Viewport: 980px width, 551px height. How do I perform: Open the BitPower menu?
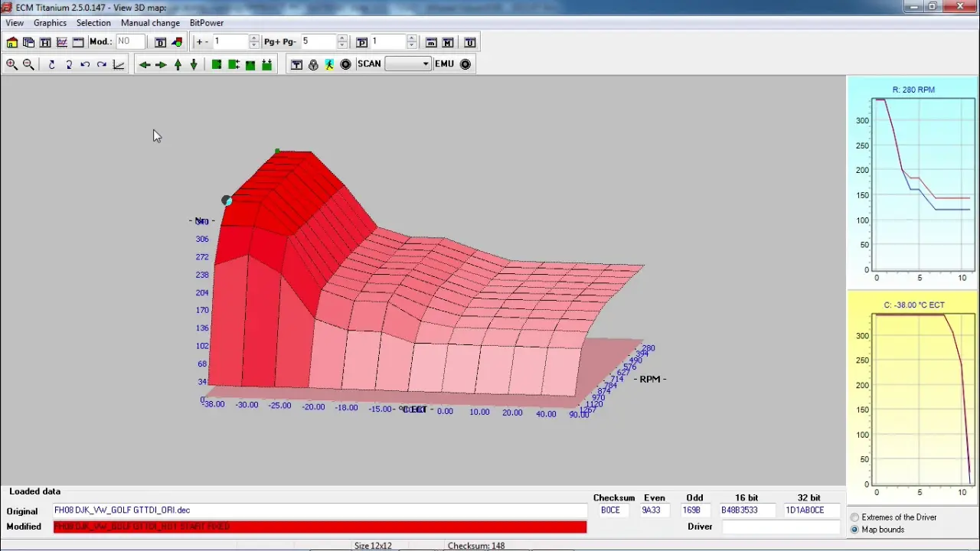pos(207,23)
